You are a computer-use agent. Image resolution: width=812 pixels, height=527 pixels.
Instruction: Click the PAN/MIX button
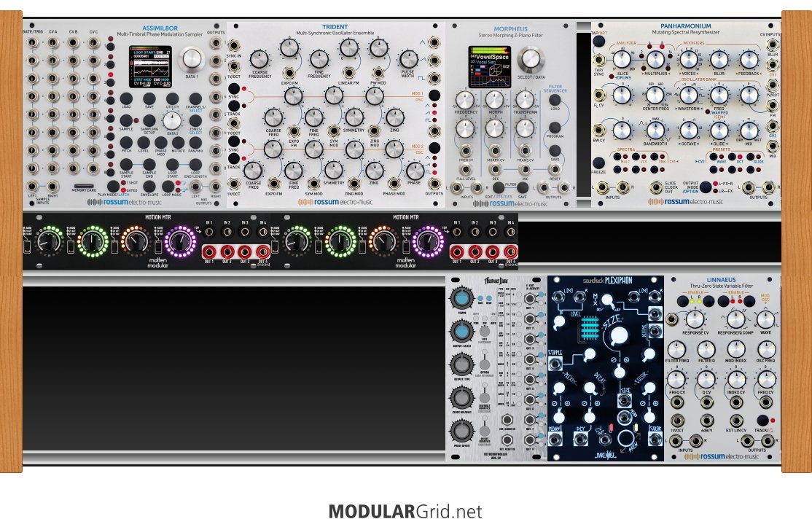pos(195,142)
